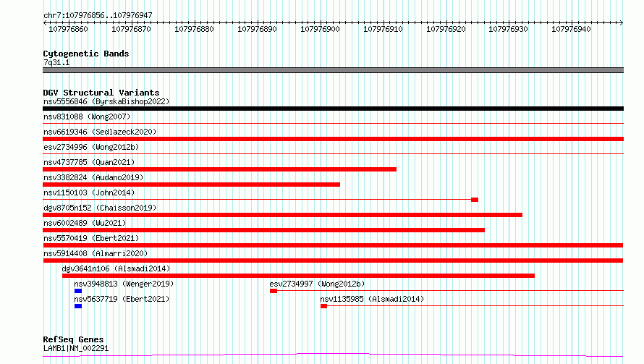Click the nsv5914408 (Almarri2020) label

pyautogui.click(x=96, y=253)
